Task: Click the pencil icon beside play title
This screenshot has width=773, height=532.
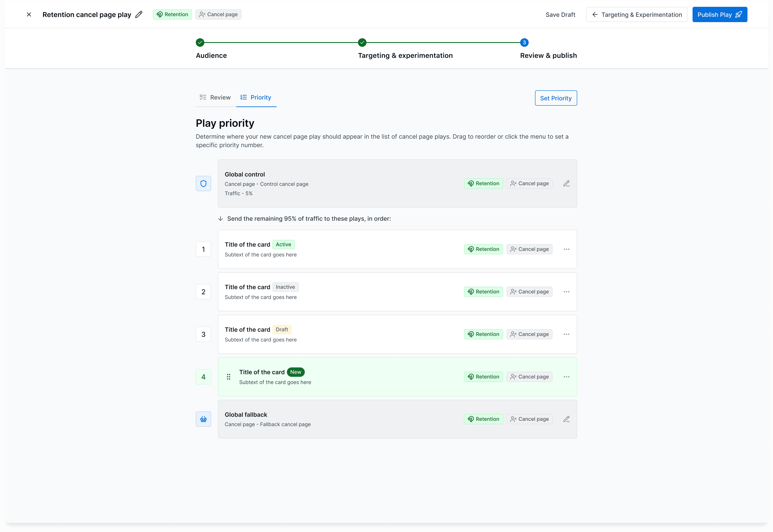Action: pos(139,15)
